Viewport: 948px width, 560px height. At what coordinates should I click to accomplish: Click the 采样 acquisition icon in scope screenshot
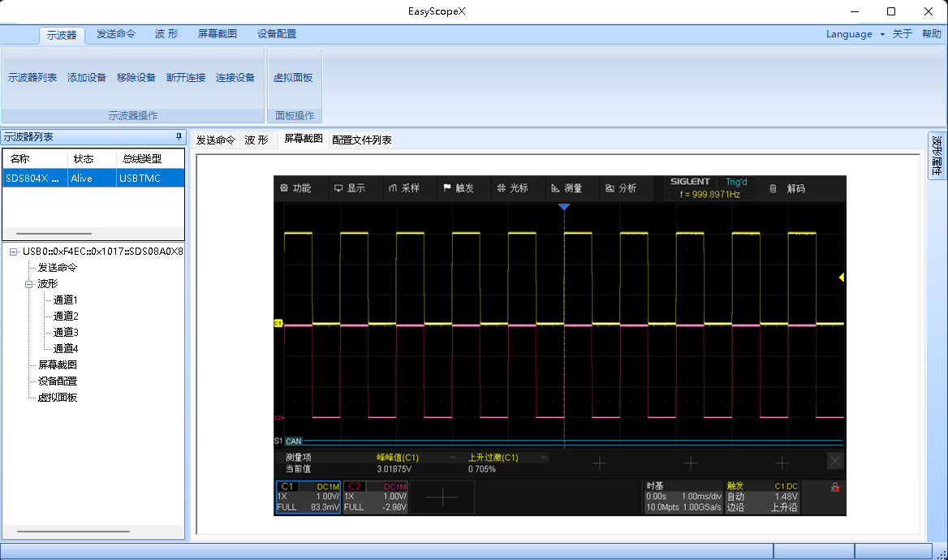pos(393,188)
